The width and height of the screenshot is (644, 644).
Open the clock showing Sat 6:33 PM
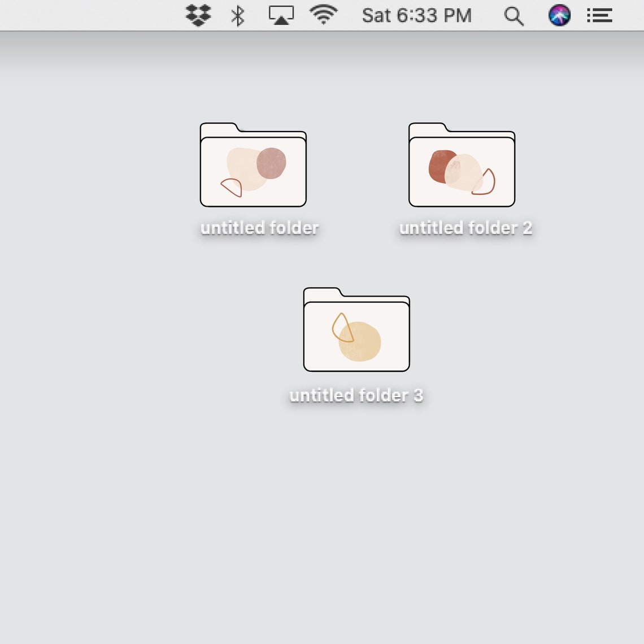point(416,15)
